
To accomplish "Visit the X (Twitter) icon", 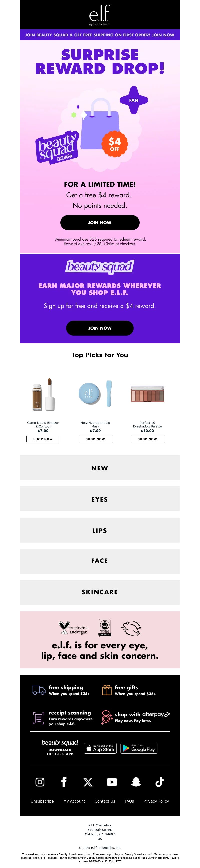I will (x=88, y=782).
